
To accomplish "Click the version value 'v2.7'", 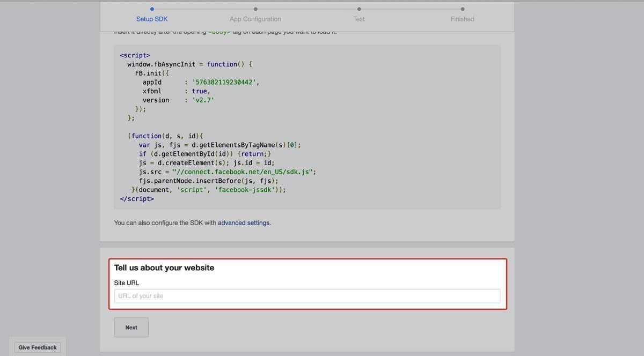I will [203, 100].
